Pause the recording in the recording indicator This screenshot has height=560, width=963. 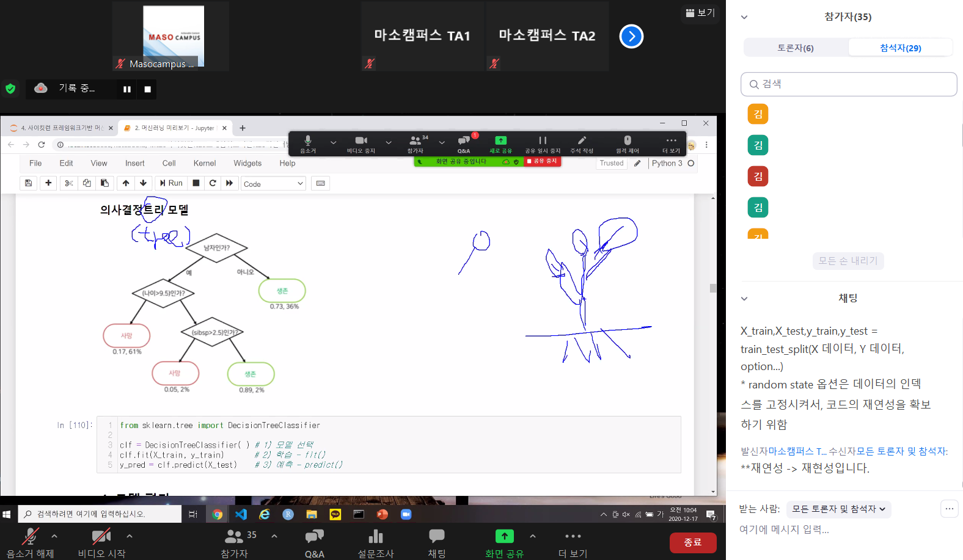pos(127,89)
